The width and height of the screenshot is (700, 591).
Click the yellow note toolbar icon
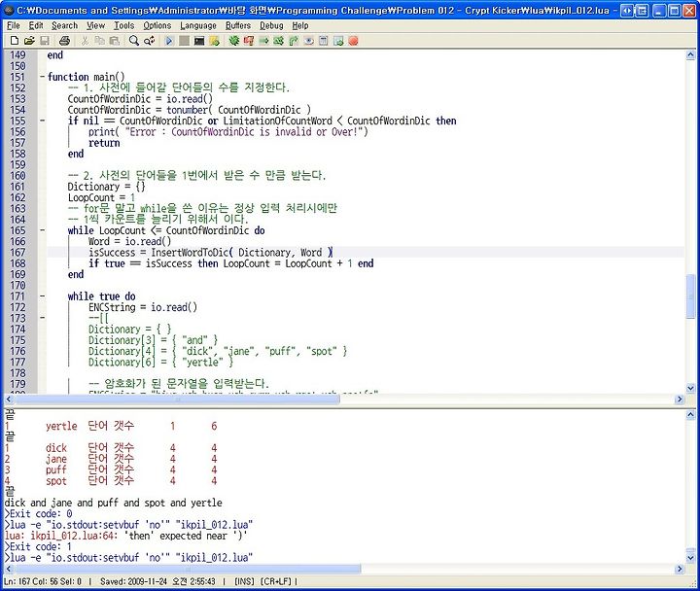(x=214, y=41)
